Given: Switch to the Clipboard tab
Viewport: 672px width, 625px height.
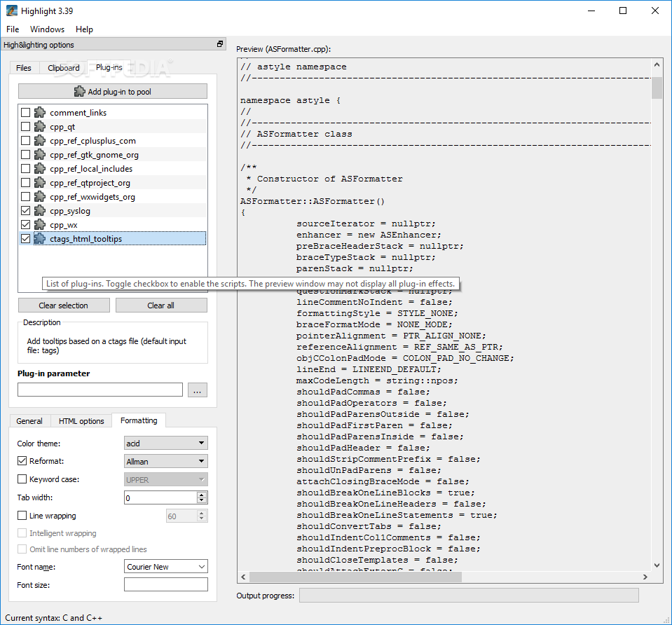Looking at the screenshot, I should pos(64,68).
